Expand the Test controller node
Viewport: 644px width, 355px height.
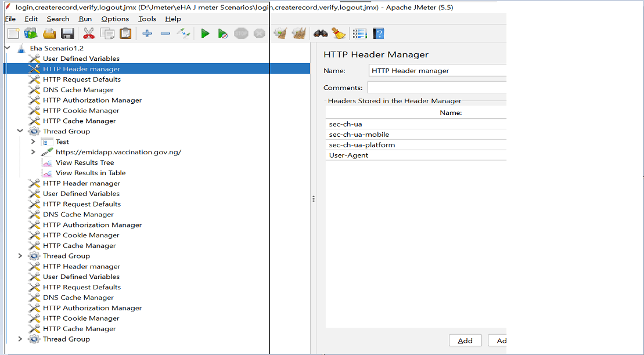pyautogui.click(x=33, y=142)
